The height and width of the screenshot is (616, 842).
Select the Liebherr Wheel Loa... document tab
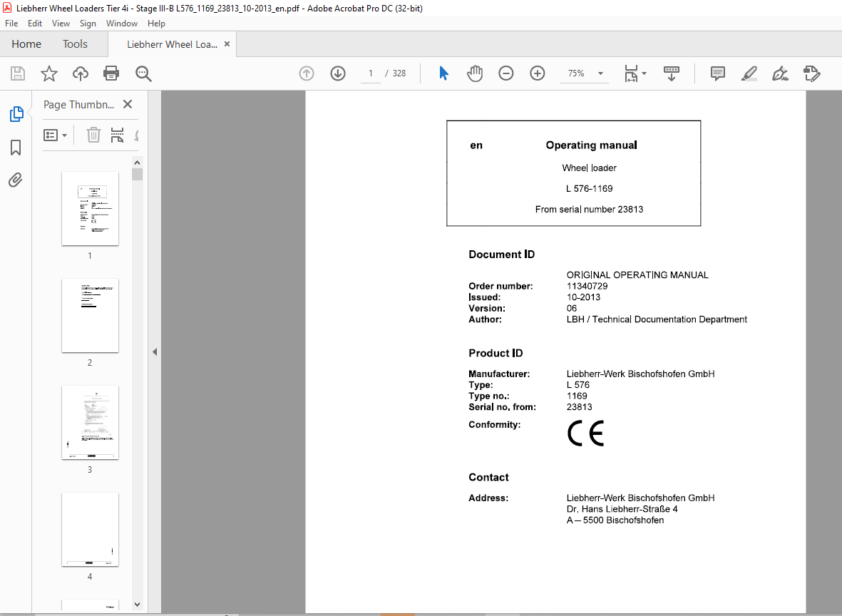pos(172,44)
